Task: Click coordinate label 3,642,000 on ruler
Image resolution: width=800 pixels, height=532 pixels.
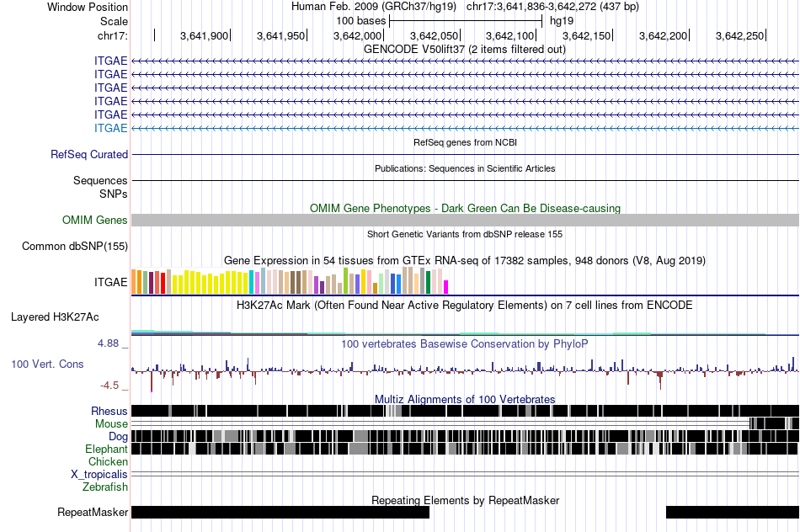Action: click(357, 35)
